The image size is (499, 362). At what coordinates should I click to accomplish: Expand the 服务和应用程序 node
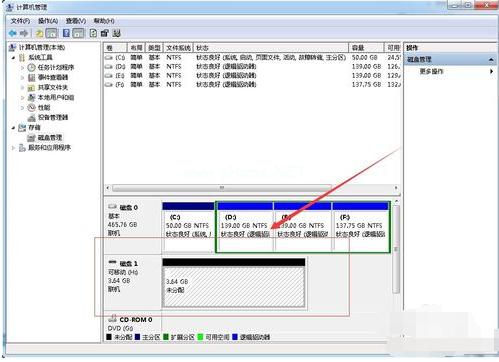[13, 148]
